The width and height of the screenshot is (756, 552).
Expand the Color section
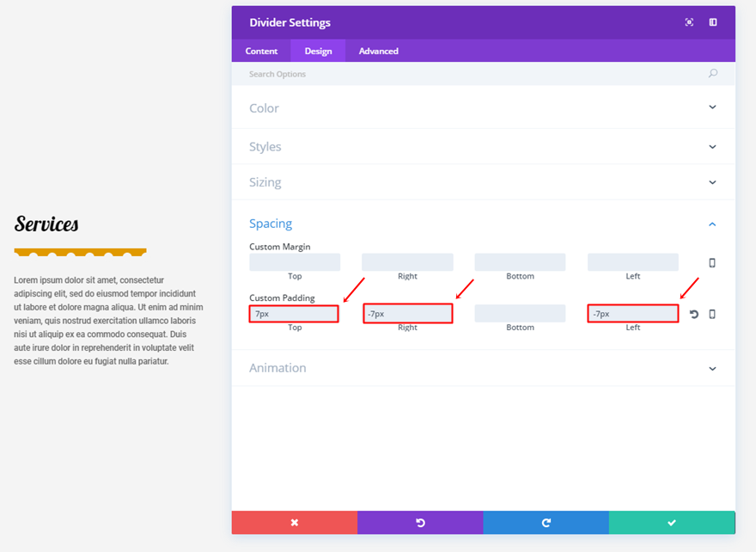point(483,108)
